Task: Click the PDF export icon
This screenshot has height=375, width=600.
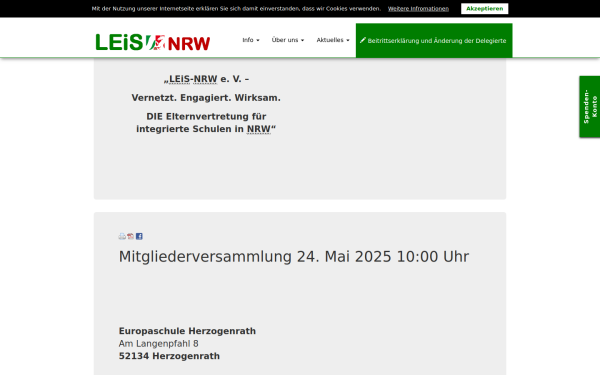Action: pyautogui.click(x=130, y=236)
